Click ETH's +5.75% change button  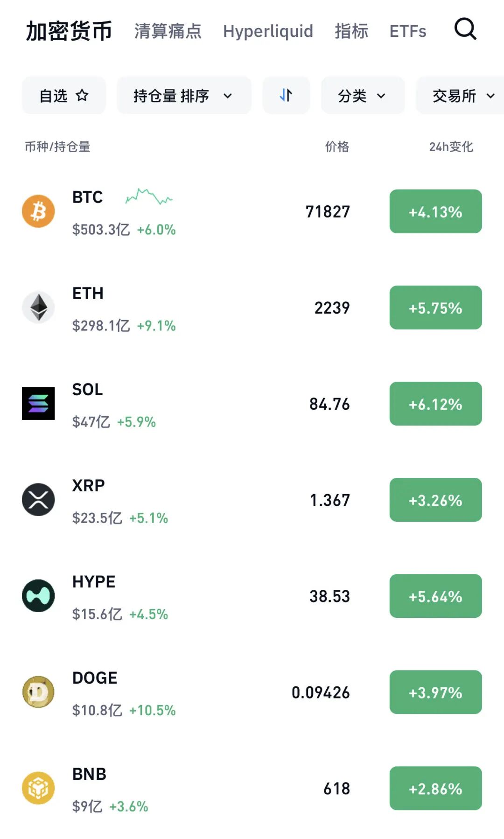point(435,308)
